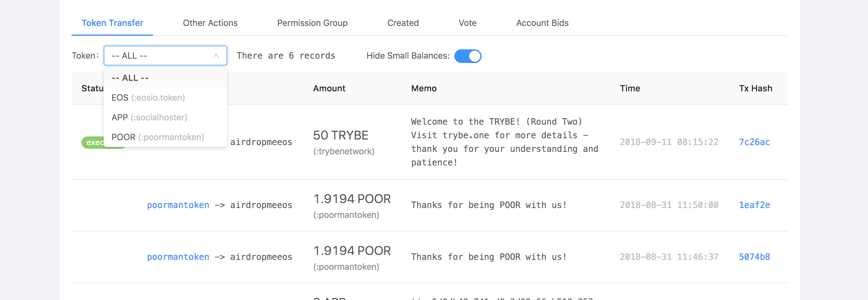Select the '-- ALL --' dropdown option
Viewport: 868px width, 300px height.
(130, 78)
